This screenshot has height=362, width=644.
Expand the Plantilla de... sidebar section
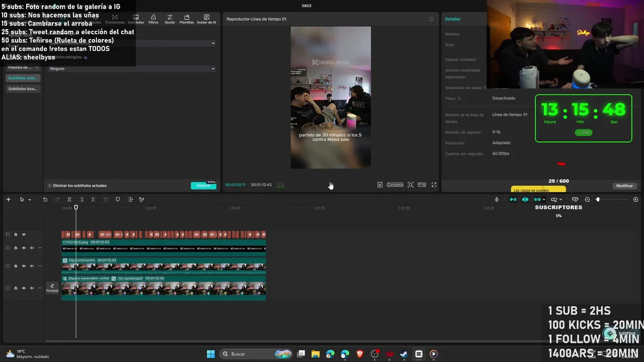[x=23, y=67]
